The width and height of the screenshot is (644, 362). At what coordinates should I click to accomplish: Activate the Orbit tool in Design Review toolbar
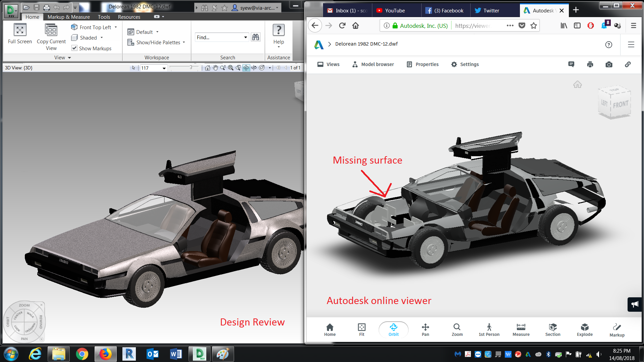246,68
